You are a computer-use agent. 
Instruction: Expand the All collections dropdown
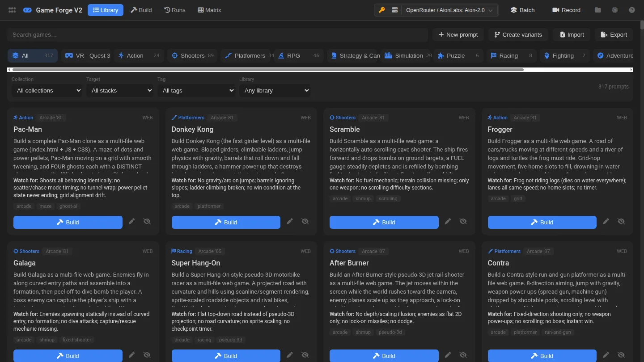[x=47, y=90]
